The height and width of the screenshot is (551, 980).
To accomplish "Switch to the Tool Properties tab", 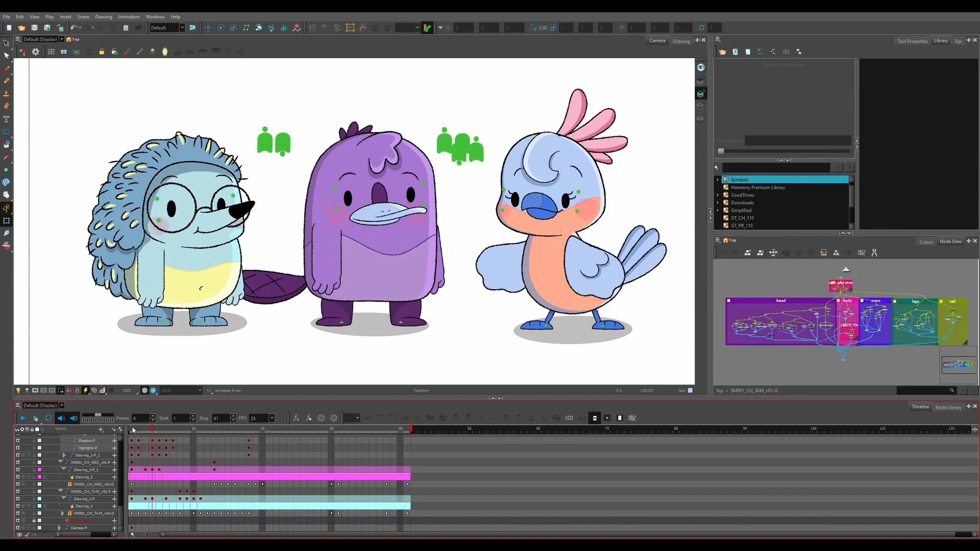I will [912, 41].
